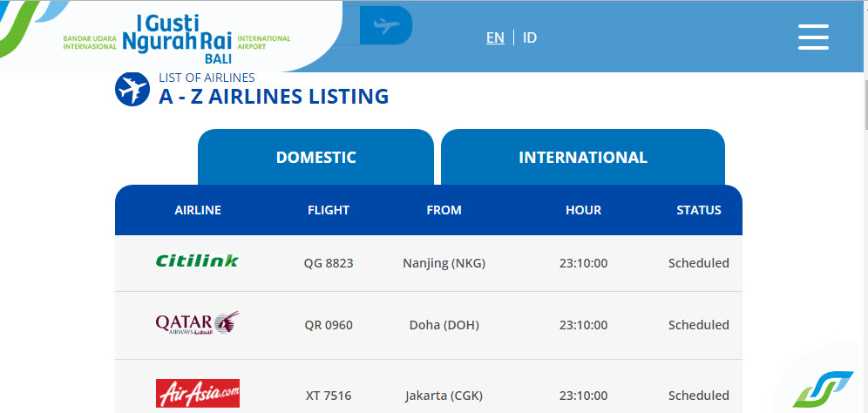The image size is (868, 413).
Task: Click the AirAsia airline logo
Action: (x=197, y=394)
